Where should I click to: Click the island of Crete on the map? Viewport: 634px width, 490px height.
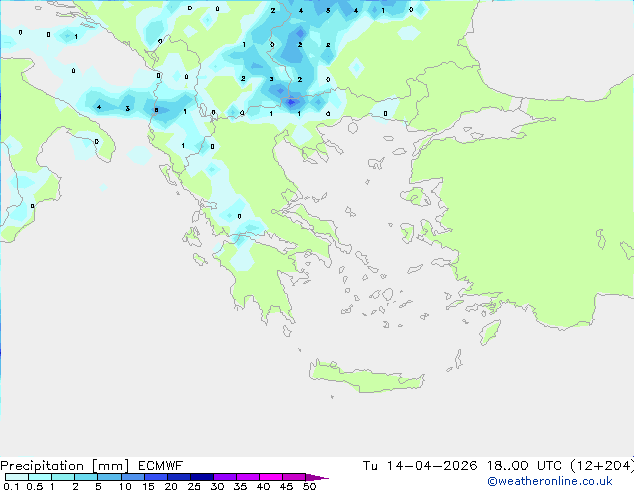[x=366, y=378]
